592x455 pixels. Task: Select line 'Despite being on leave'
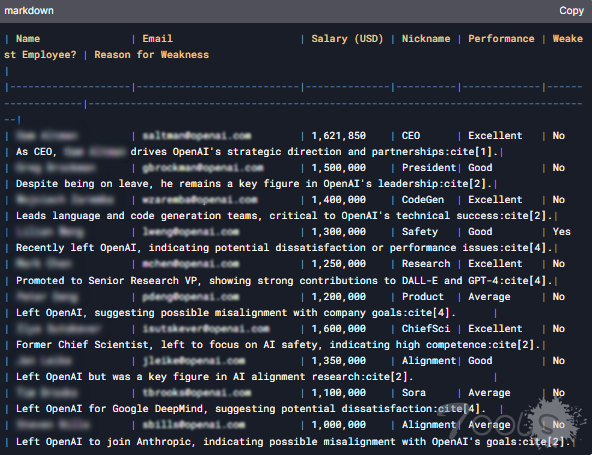pyautogui.click(x=254, y=184)
